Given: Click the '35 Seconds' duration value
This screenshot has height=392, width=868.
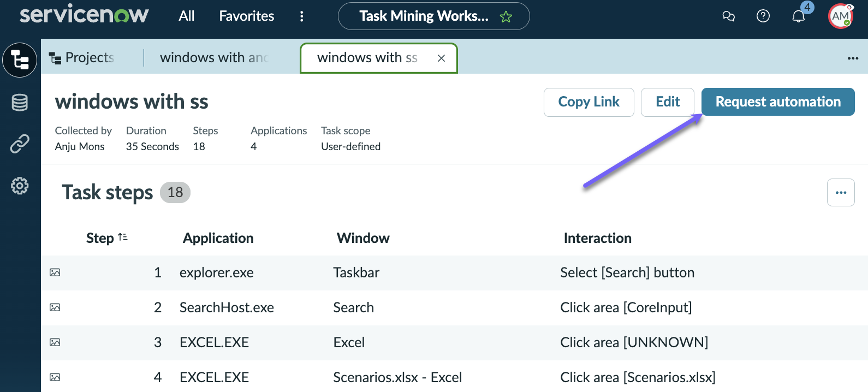Looking at the screenshot, I should (x=152, y=146).
